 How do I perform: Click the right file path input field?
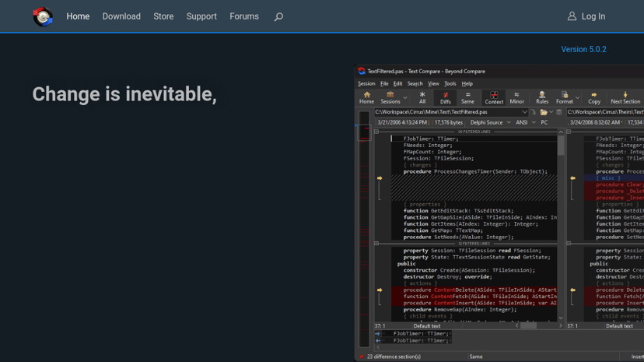point(605,112)
